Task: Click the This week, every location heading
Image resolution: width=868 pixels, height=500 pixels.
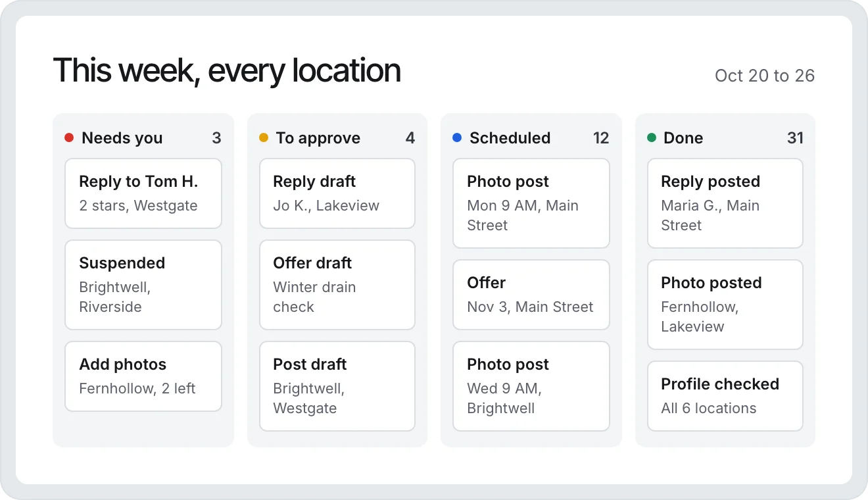Action: coord(227,70)
